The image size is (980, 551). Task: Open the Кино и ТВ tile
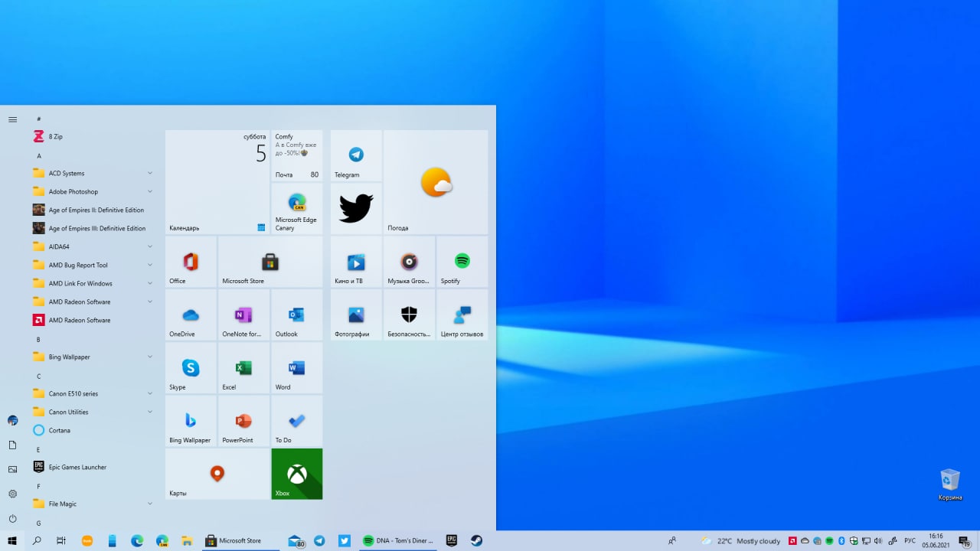356,262
